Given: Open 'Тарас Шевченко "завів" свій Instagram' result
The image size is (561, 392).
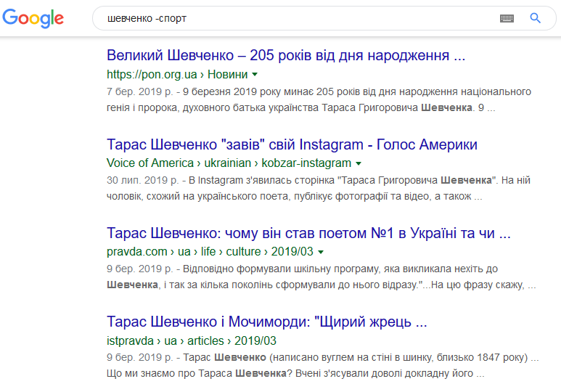Looking at the screenshot, I should click(292, 144).
